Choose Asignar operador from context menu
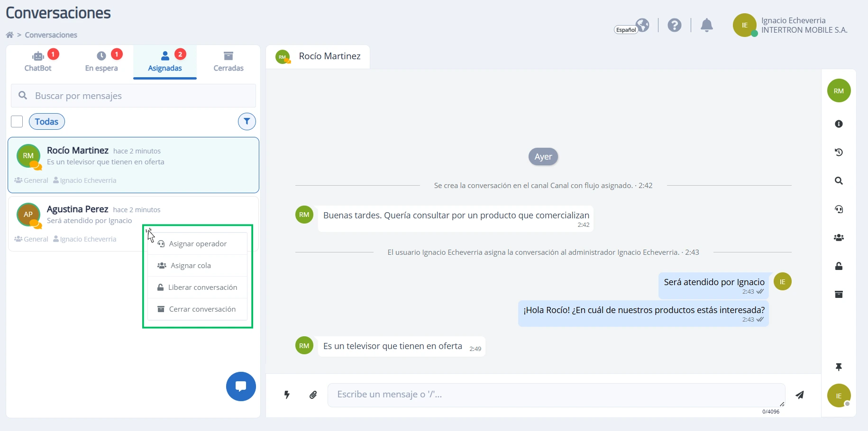 click(x=198, y=244)
